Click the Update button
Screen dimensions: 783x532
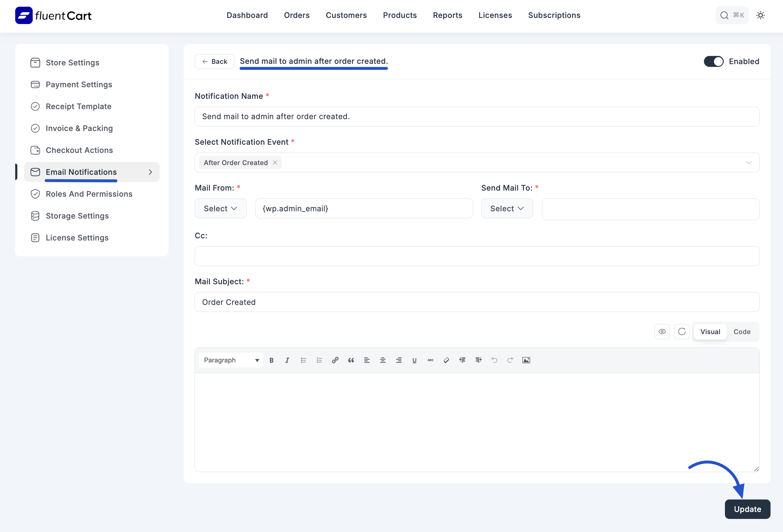pyautogui.click(x=747, y=509)
